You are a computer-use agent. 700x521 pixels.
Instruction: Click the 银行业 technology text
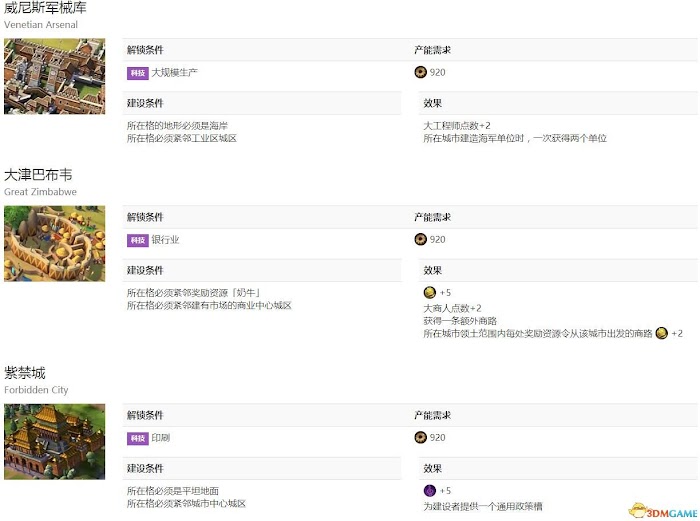(165, 240)
